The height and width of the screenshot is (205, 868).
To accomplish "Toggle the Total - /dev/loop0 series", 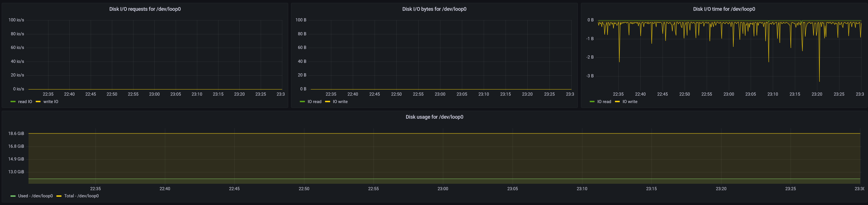I will pos(81,196).
